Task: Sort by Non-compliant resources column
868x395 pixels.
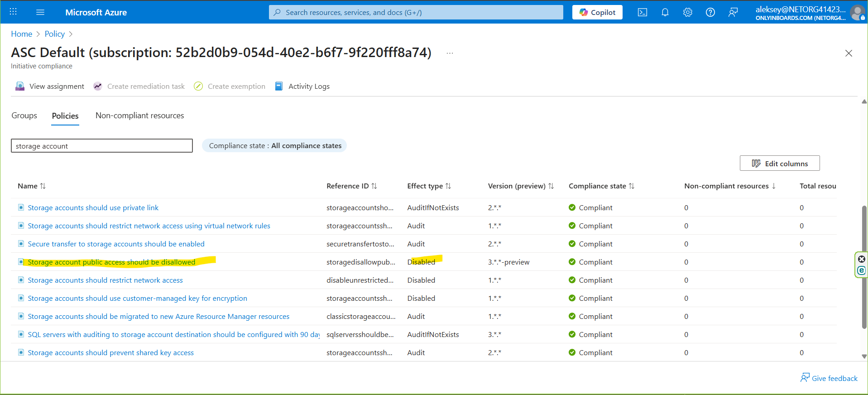Action: point(730,186)
